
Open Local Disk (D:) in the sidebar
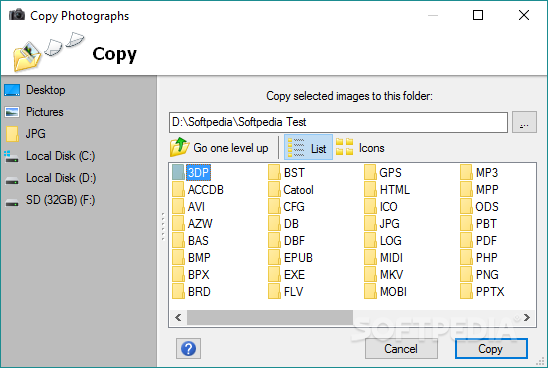(50, 178)
